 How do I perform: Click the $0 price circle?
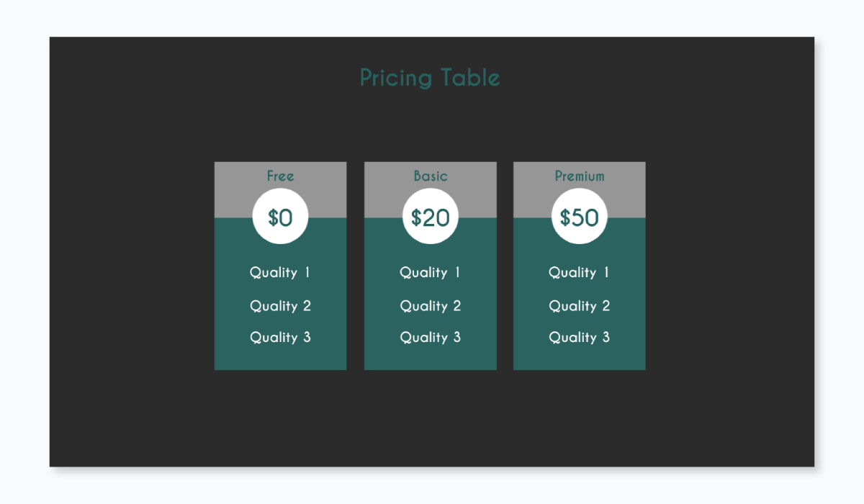pos(280,217)
